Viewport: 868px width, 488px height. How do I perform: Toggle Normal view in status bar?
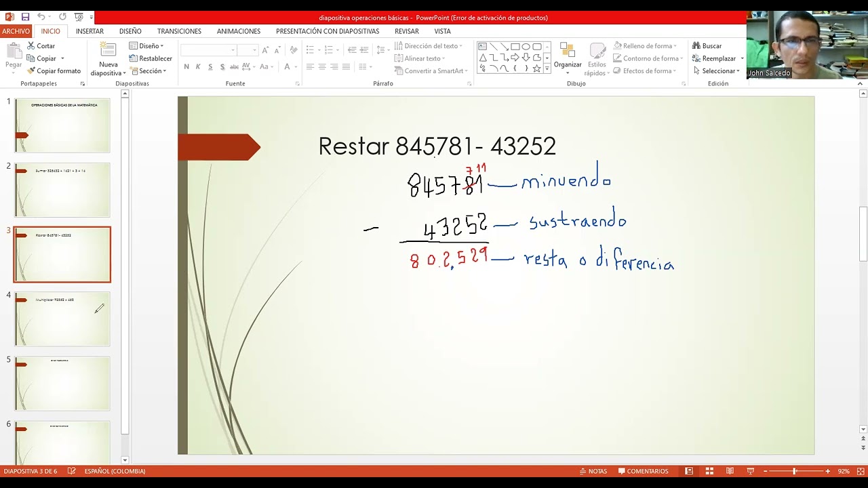point(689,471)
